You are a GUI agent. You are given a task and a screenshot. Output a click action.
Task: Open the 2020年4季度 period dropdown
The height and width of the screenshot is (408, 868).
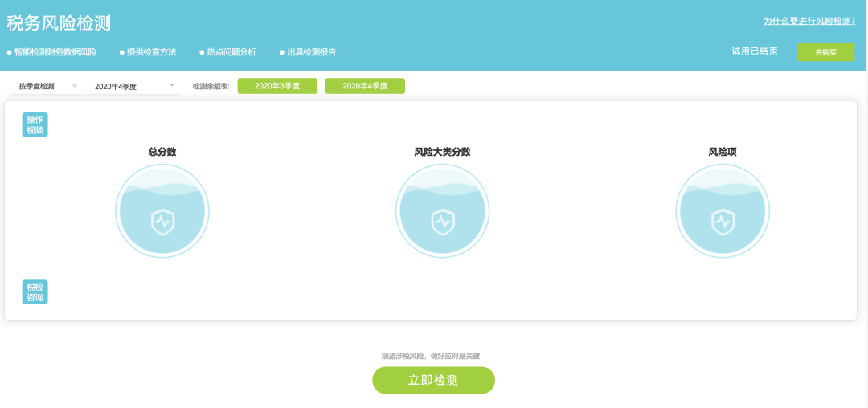click(133, 86)
